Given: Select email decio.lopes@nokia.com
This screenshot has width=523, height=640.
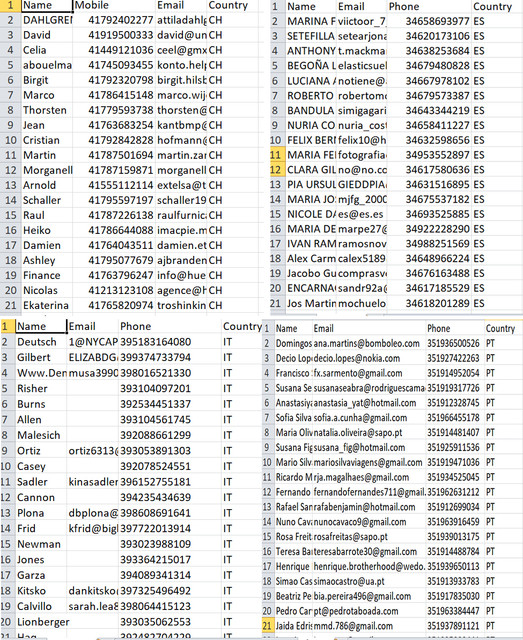Looking at the screenshot, I should point(369,358).
